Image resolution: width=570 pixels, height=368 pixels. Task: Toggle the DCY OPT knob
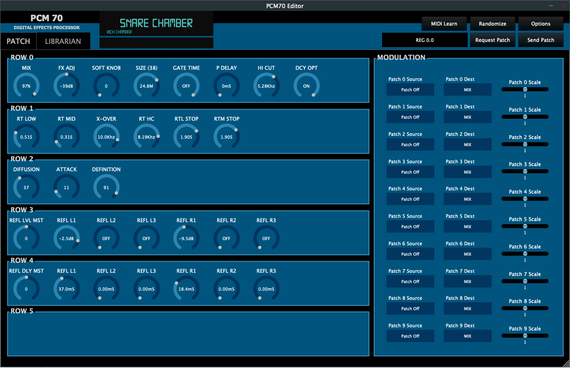pyautogui.click(x=306, y=86)
